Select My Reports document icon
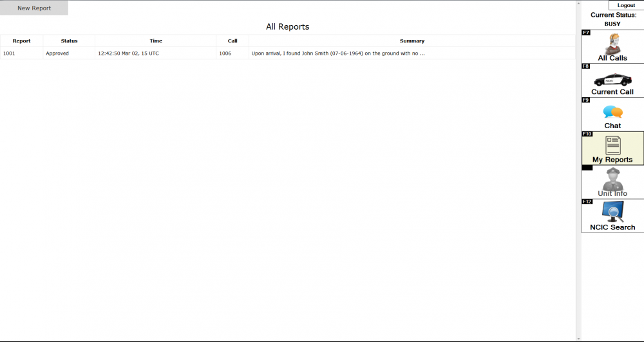Viewport: 644px width, 342px height. (612, 146)
